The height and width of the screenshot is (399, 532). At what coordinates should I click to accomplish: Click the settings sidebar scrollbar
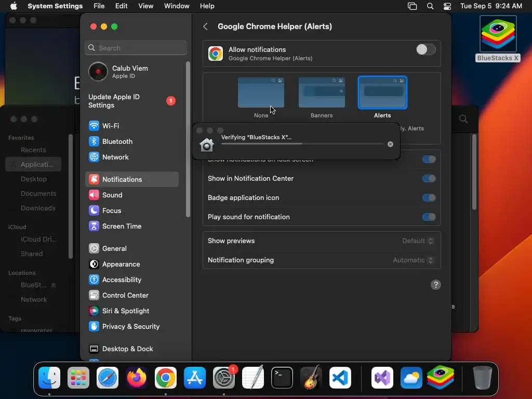188,139
